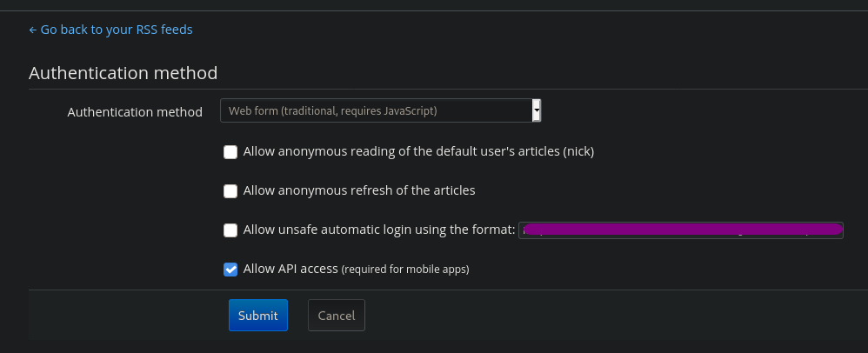Click '(required for mobile apps)' note text
Image resolution: width=868 pixels, height=353 pixels.
405,270
